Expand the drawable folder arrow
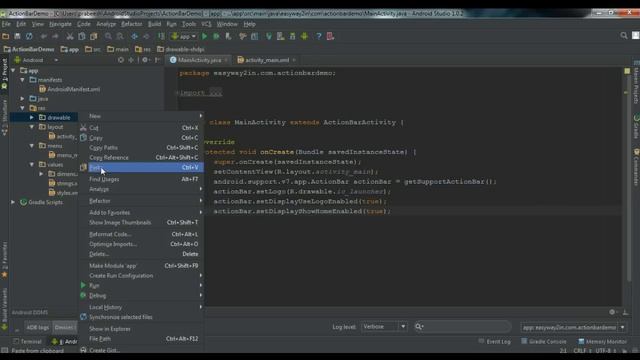This screenshot has width=640, height=360. [32, 118]
